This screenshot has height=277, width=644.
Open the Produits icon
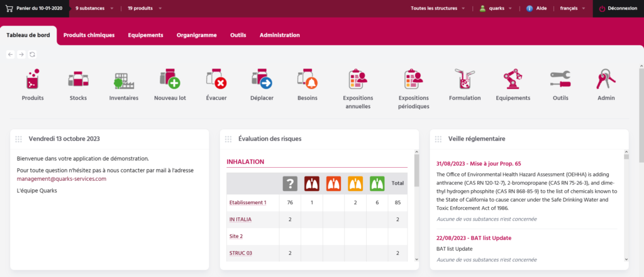(33, 80)
